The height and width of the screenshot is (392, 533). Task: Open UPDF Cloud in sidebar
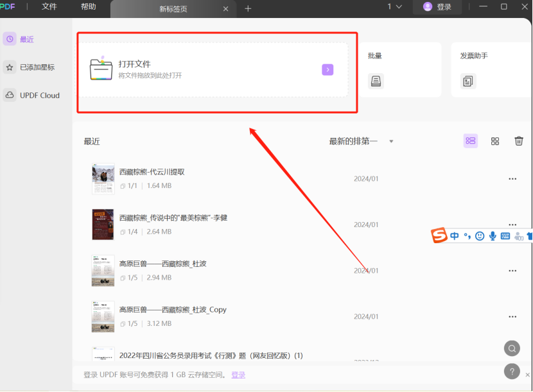click(x=32, y=96)
